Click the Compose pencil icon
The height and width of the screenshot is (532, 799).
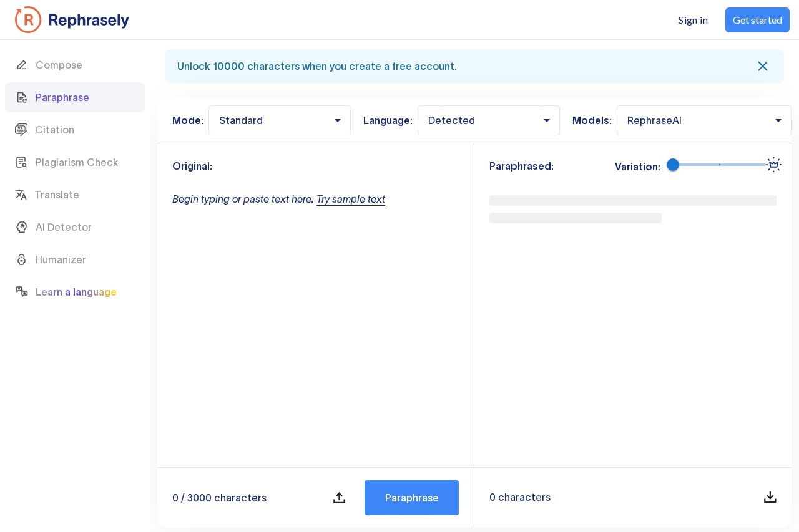22,65
